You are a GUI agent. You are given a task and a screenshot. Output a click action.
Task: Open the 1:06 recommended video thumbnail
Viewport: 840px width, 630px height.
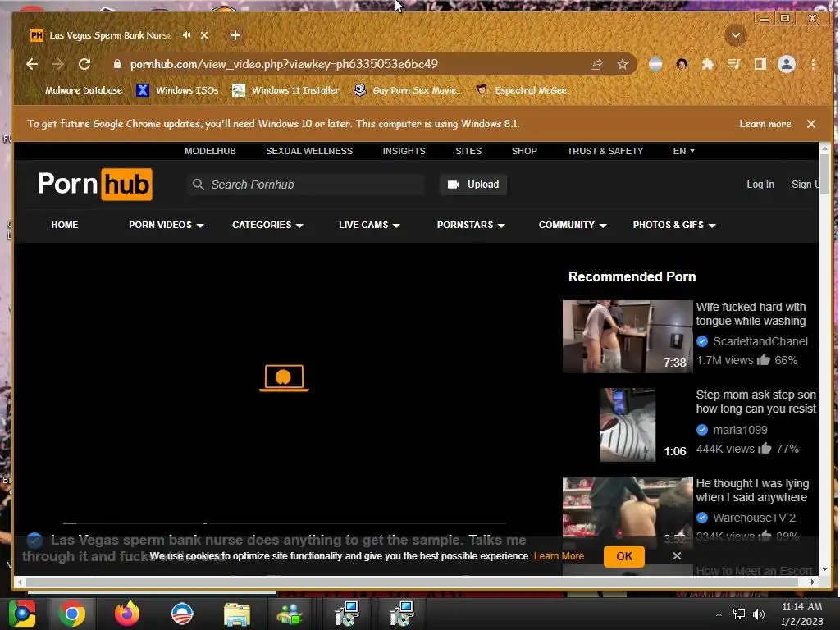(628, 425)
